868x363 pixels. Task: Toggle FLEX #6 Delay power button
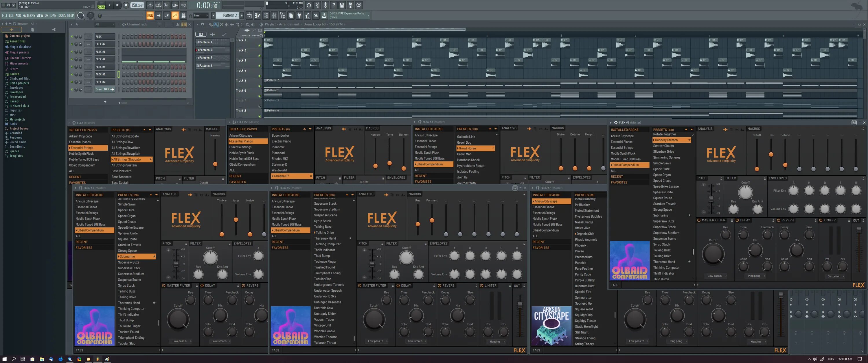click(737, 221)
